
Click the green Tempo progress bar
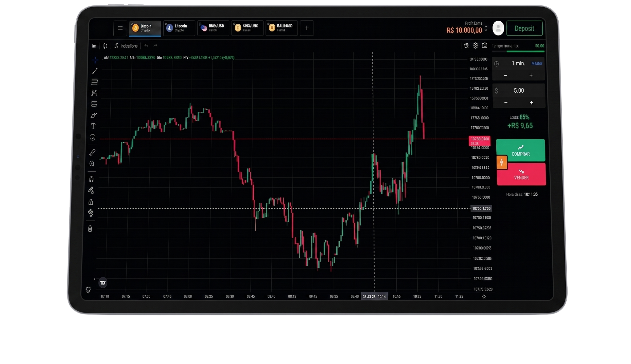(x=525, y=51)
